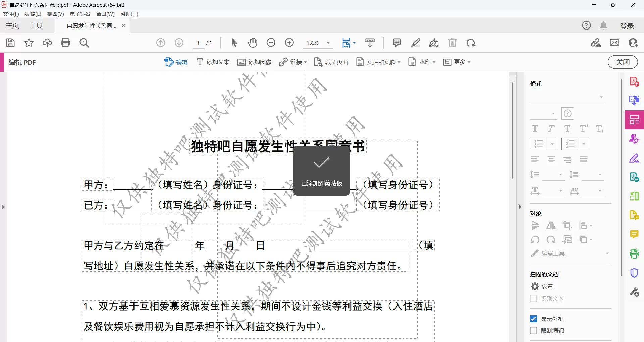Click the Print icon
Image resolution: width=644 pixels, height=342 pixels.
pyautogui.click(x=65, y=43)
